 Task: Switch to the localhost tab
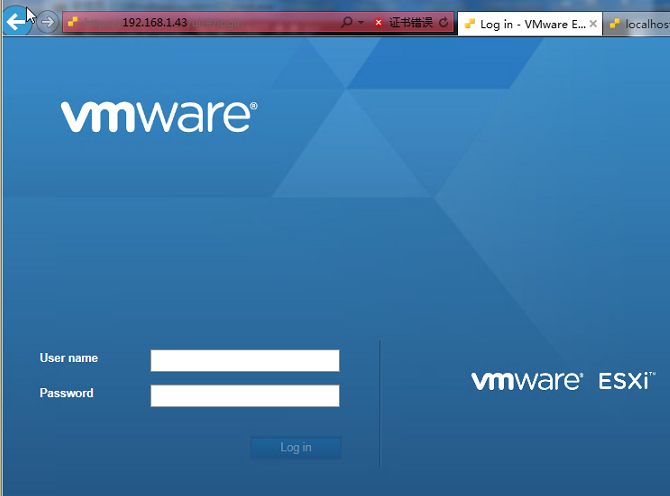click(638, 24)
